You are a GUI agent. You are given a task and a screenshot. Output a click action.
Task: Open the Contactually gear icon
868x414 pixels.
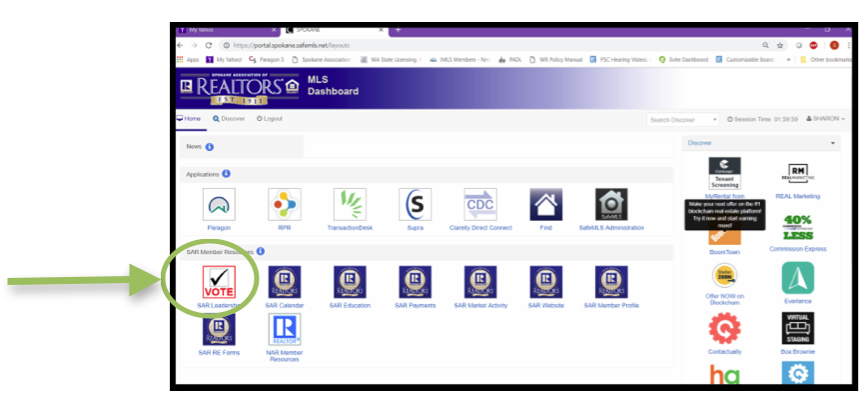(x=724, y=328)
